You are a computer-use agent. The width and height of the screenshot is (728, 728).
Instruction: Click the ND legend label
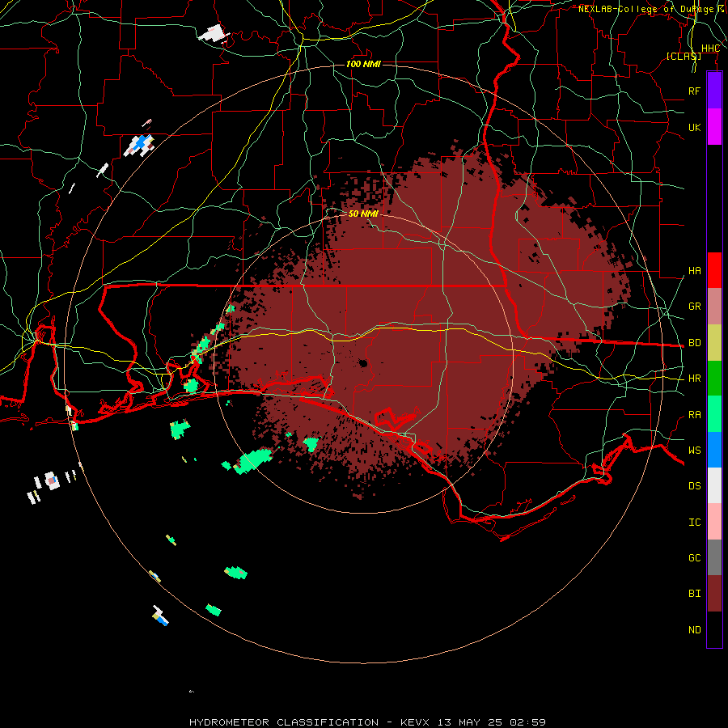[694, 630]
